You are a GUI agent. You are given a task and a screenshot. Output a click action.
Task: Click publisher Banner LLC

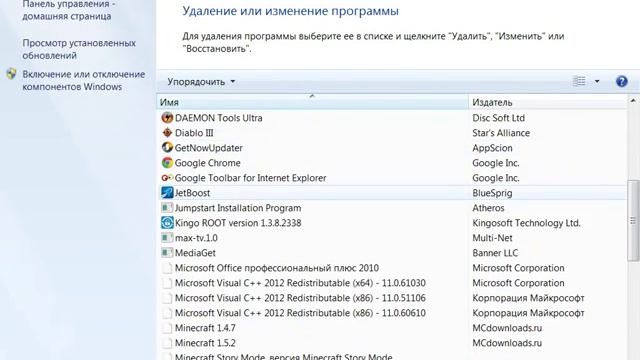[x=495, y=253]
